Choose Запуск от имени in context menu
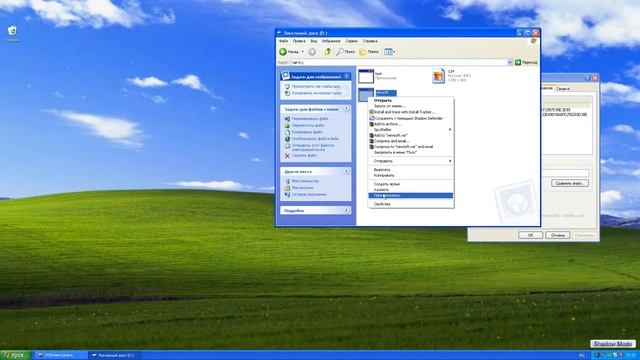 pyautogui.click(x=411, y=106)
